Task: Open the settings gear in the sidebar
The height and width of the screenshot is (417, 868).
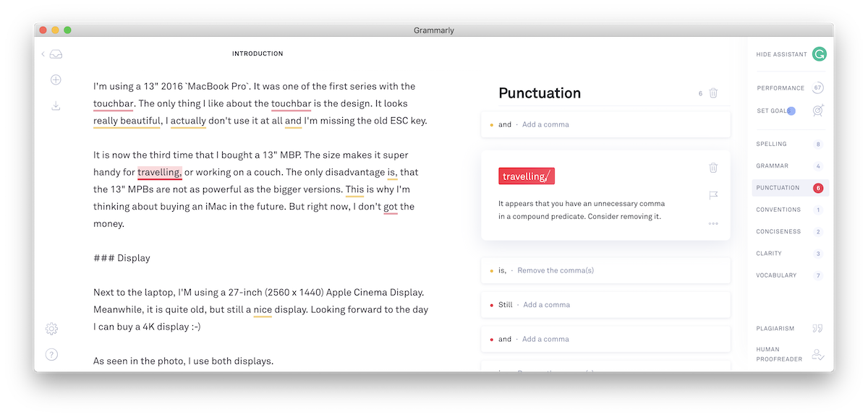Action: point(51,329)
